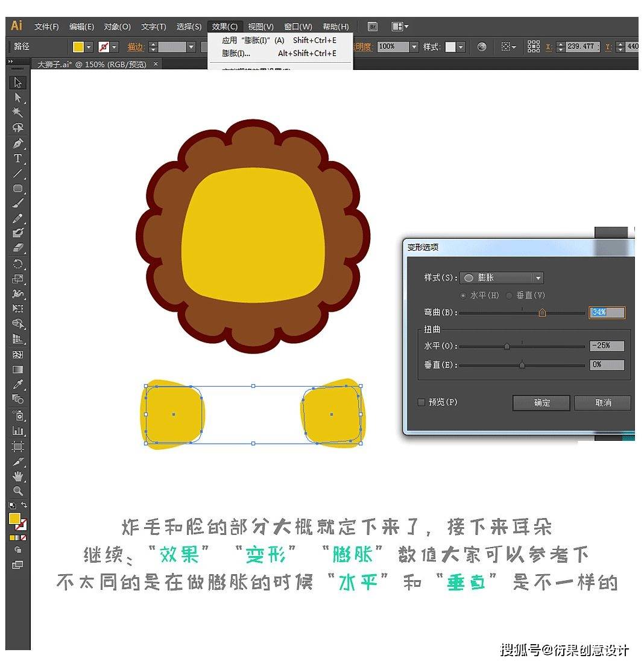This screenshot has height=664, width=644.
Task: Select the Eraser tool
Action: [18, 248]
